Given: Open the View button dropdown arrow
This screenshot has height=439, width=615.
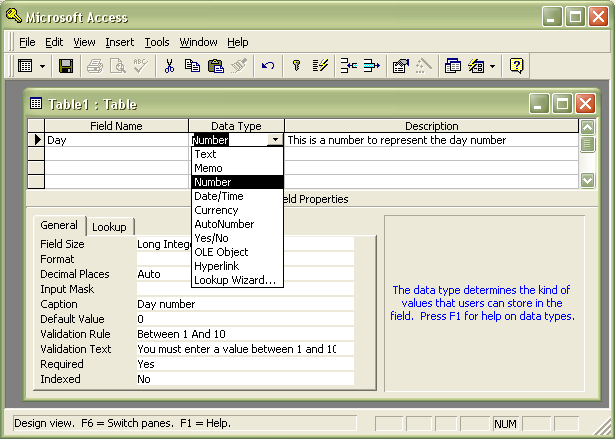Looking at the screenshot, I should (x=42, y=66).
